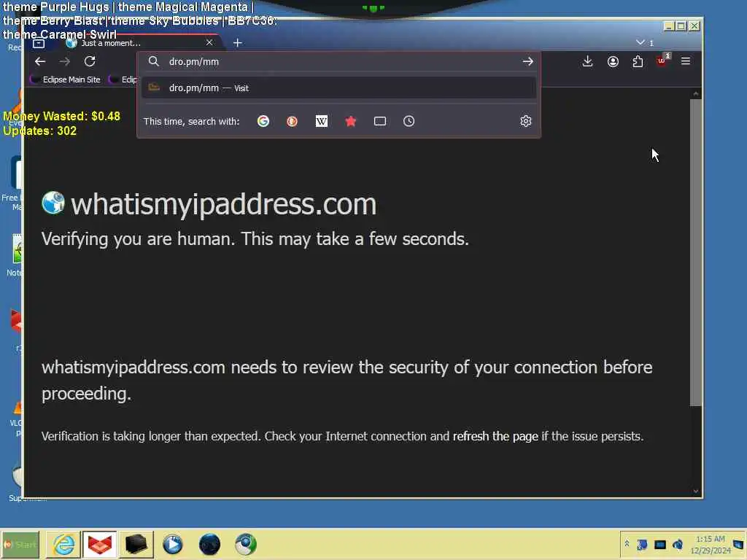Show hidden system tray icons

click(x=627, y=544)
